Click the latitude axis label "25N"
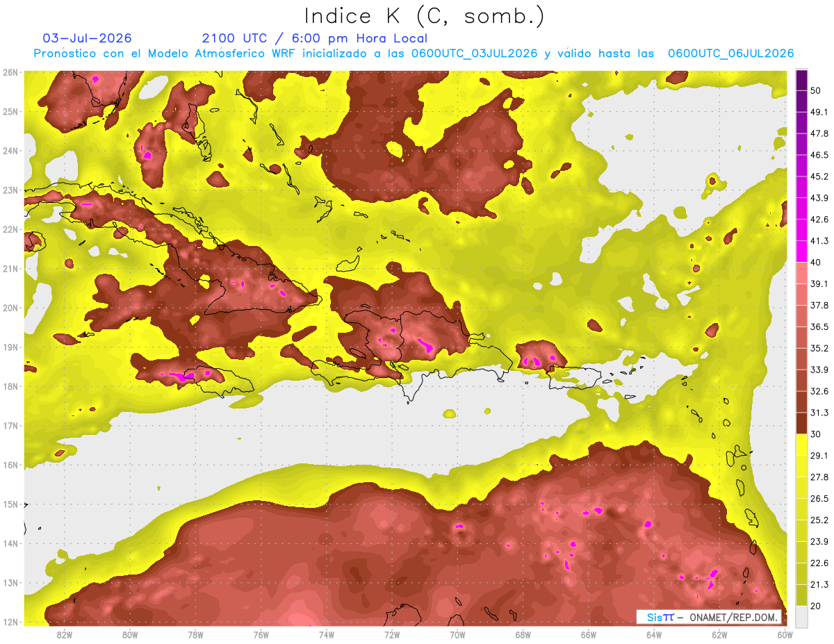 (10, 112)
